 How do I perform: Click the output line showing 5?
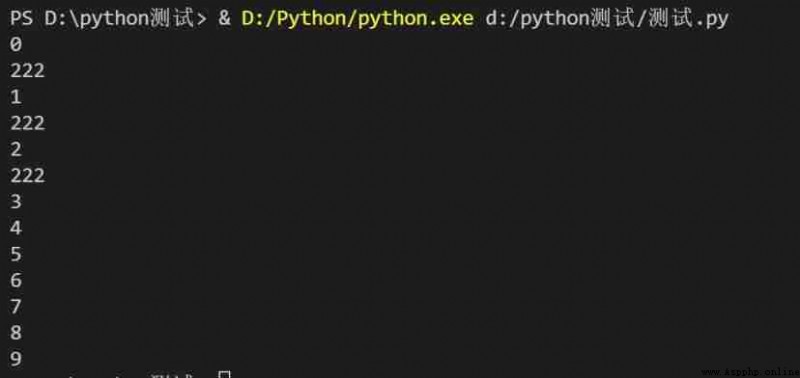click(x=16, y=254)
